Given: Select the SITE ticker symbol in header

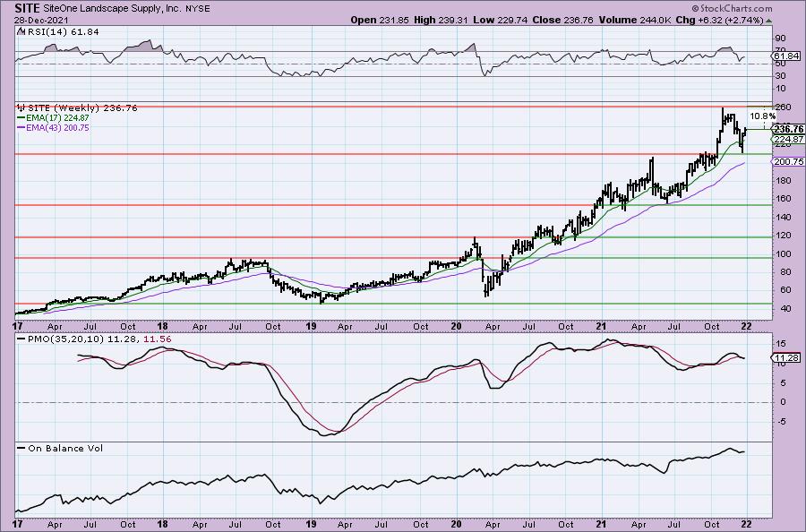Looking at the screenshot, I should click(x=27, y=8).
